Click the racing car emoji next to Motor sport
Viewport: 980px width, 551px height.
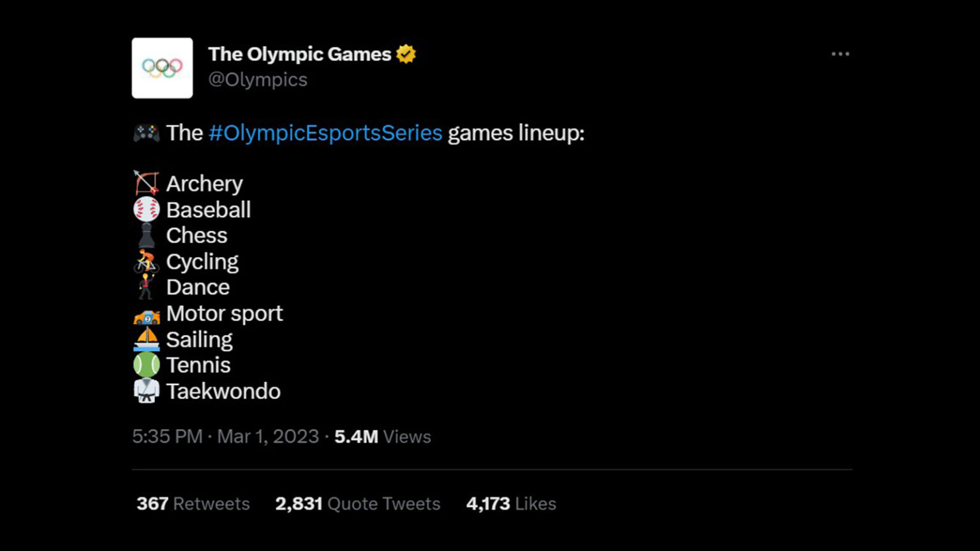pos(146,313)
